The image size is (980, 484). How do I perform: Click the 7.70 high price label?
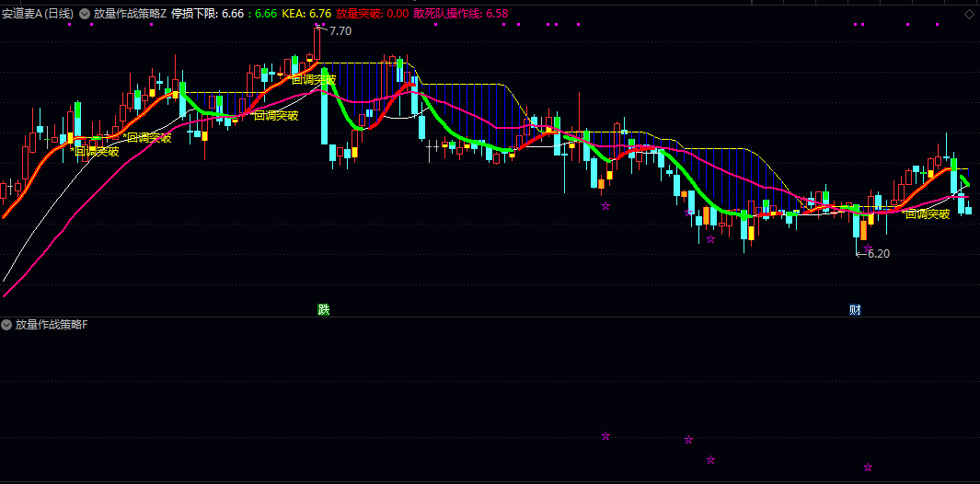tap(340, 30)
